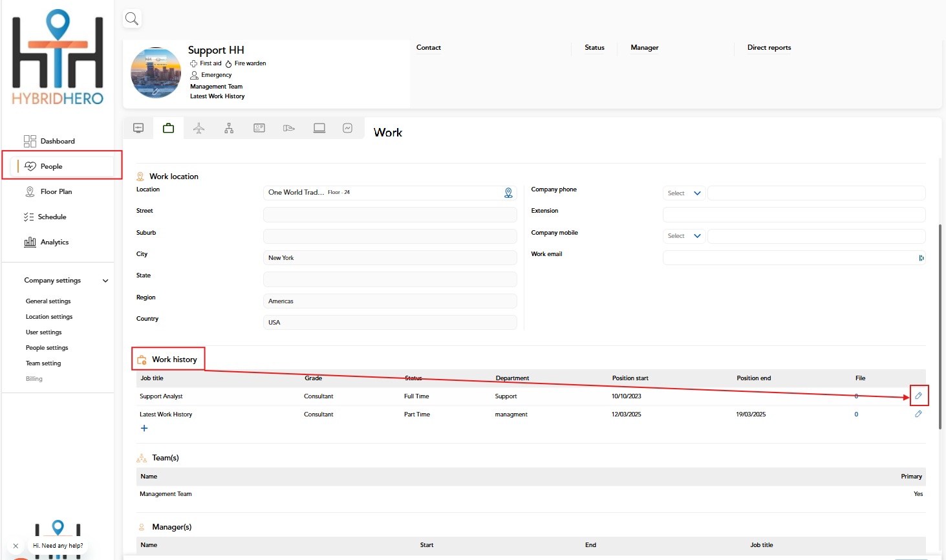Click the Support HH profile photo
Image resolution: width=946 pixels, height=560 pixels.
coord(156,72)
